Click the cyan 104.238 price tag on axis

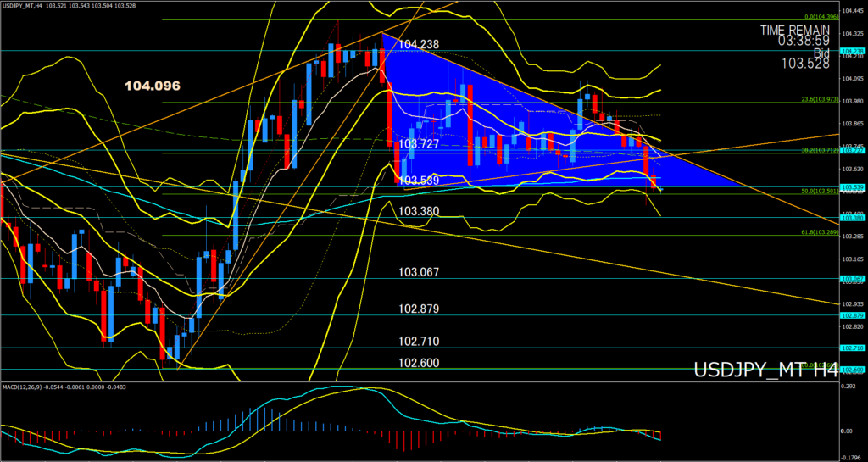(853, 51)
